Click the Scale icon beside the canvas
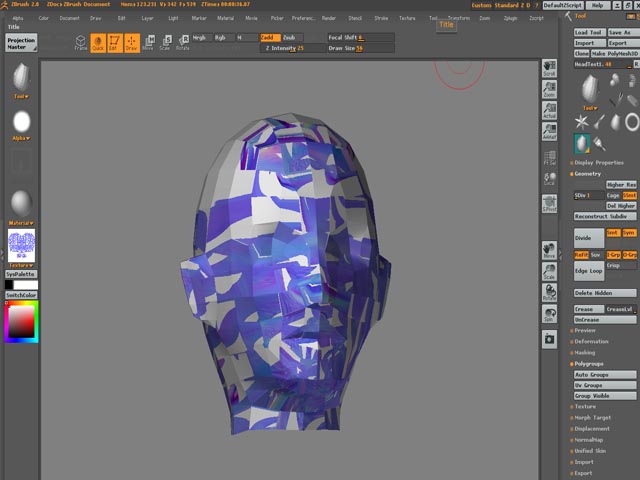 point(549,271)
